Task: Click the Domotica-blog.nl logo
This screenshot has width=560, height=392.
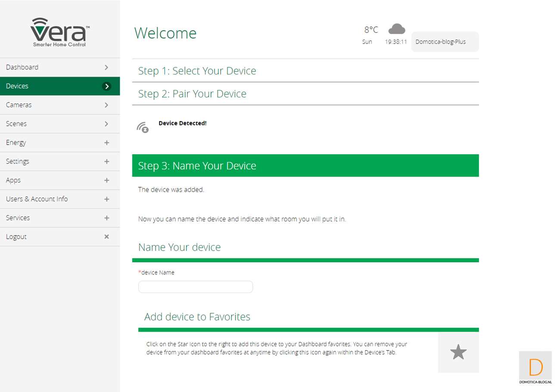Action: coord(535,367)
